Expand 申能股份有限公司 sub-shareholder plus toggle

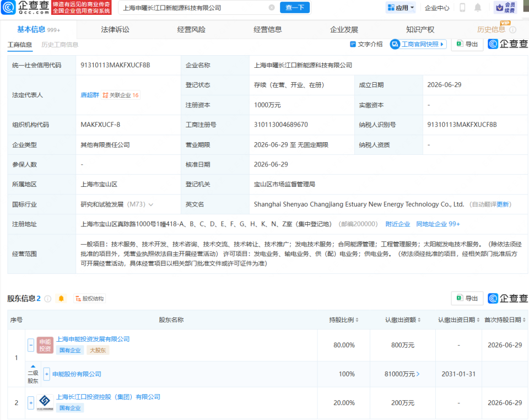(46, 374)
